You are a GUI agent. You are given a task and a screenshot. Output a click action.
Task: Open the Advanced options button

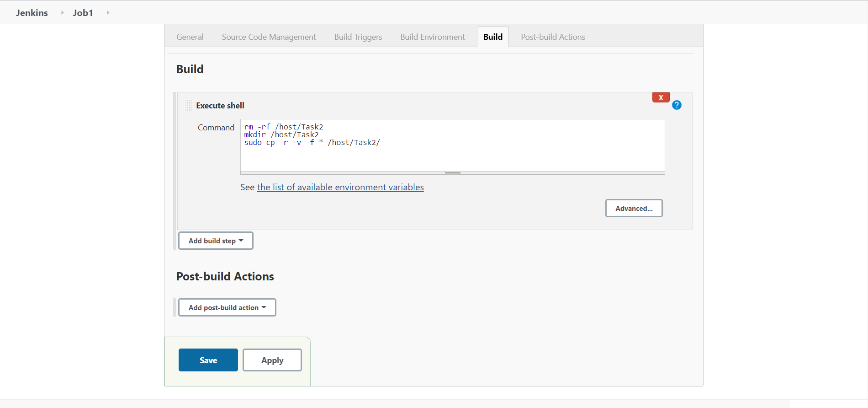pyautogui.click(x=634, y=208)
